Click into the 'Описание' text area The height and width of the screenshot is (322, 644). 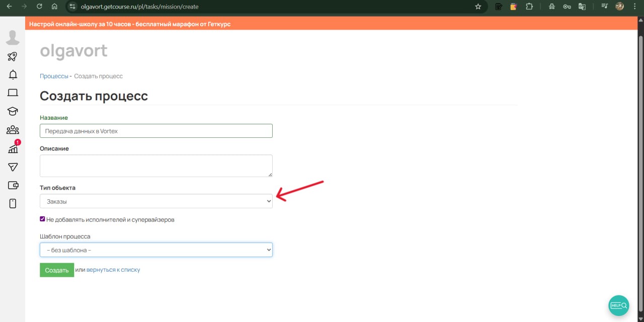(156, 166)
